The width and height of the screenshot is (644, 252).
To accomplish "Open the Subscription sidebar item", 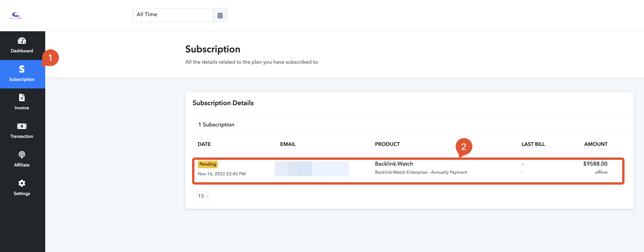I will (22, 74).
